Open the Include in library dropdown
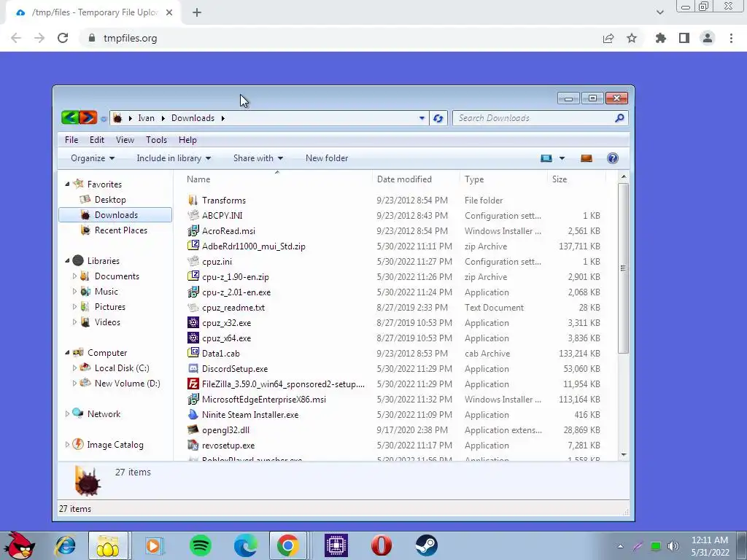 pos(174,158)
